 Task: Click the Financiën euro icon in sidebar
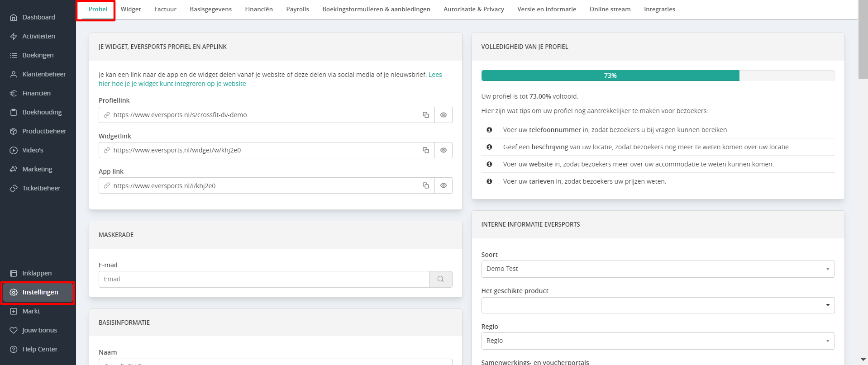[x=14, y=93]
